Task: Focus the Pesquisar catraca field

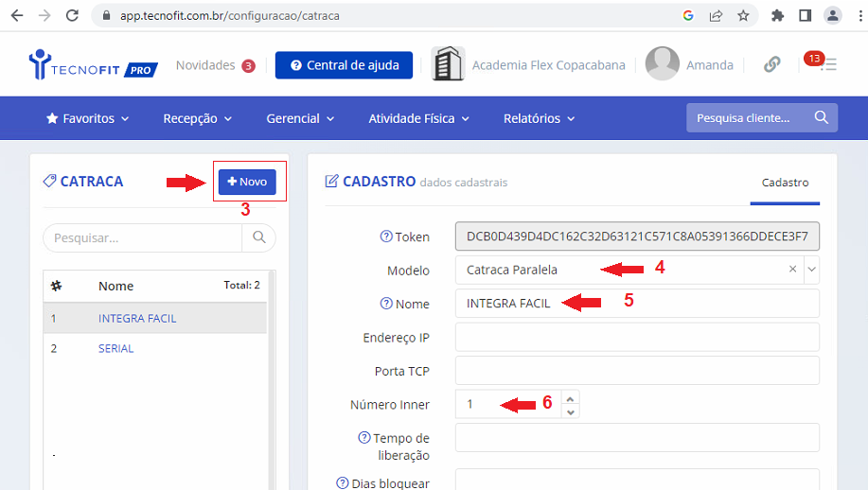Action: pyautogui.click(x=143, y=237)
